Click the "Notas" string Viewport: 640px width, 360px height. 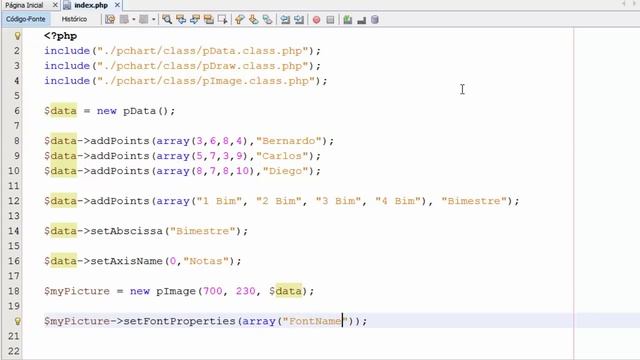pyautogui.click(x=206, y=261)
